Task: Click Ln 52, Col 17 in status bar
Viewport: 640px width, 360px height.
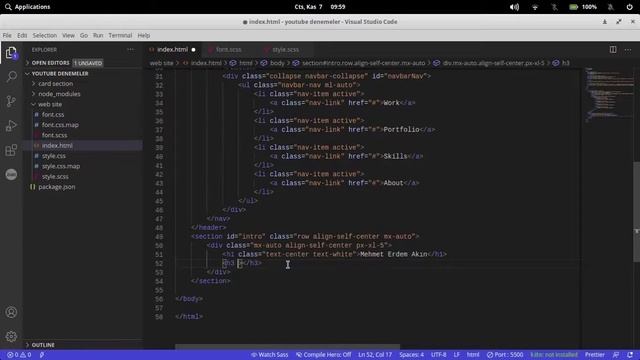Action: point(375,355)
